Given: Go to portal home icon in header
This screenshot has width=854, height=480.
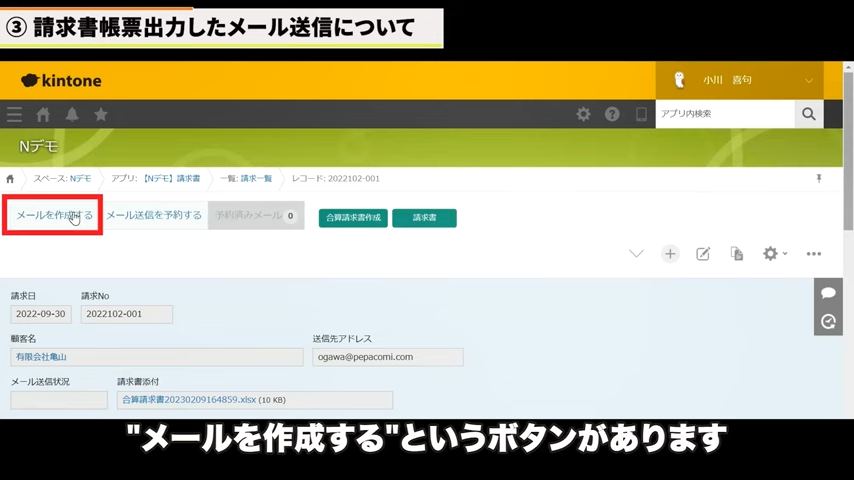Looking at the screenshot, I should pyautogui.click(x=43, y=114).
